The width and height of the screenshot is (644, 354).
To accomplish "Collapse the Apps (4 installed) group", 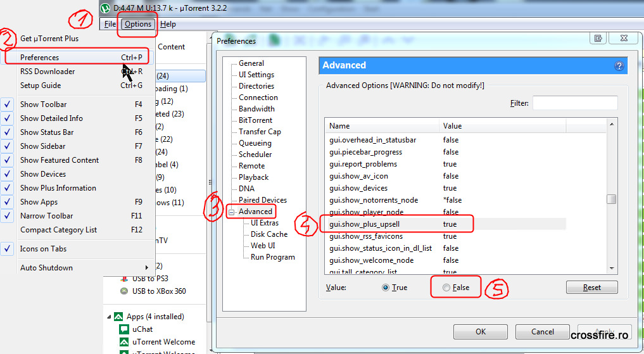I will click(109, 317).
